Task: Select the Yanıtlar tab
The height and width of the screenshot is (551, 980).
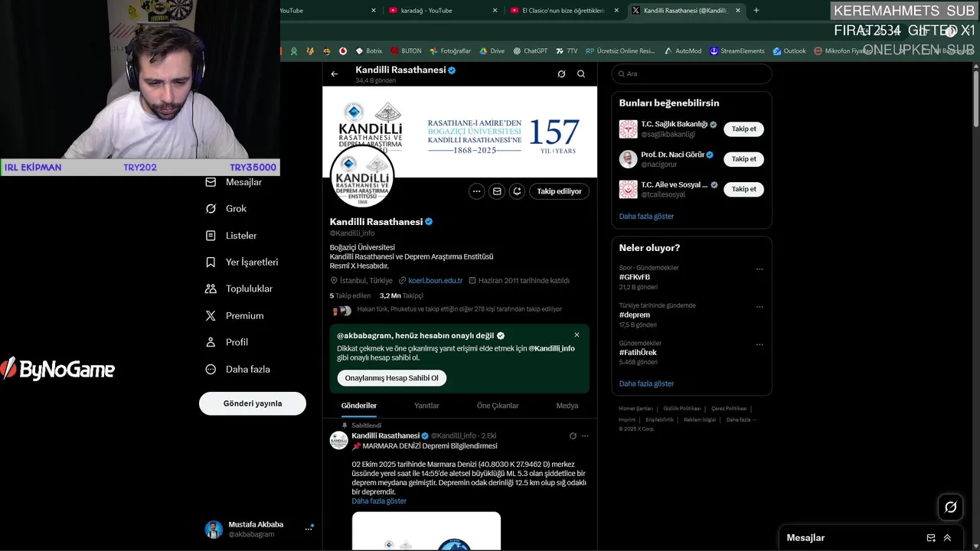Action: coord(426,406)
